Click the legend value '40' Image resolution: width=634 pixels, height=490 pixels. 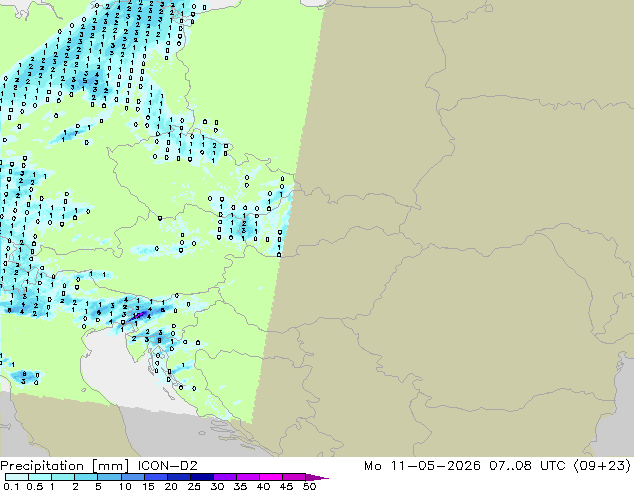263,486
